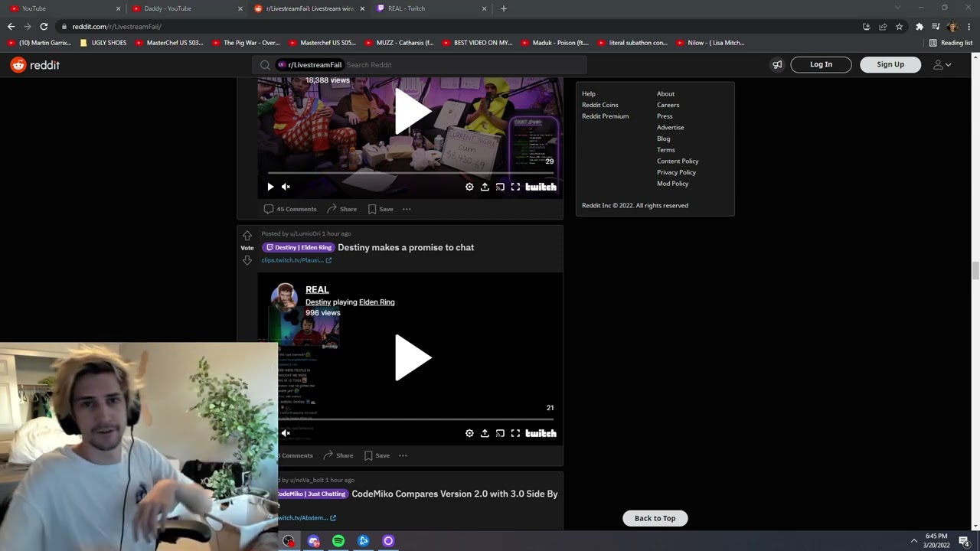Click the Back to Top button
This screenshot has height=551, width=980.
coord(655,518)
